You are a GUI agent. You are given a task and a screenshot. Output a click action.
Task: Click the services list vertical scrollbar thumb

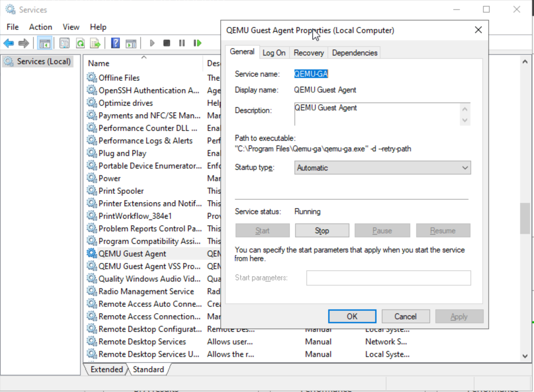point(525,218)
